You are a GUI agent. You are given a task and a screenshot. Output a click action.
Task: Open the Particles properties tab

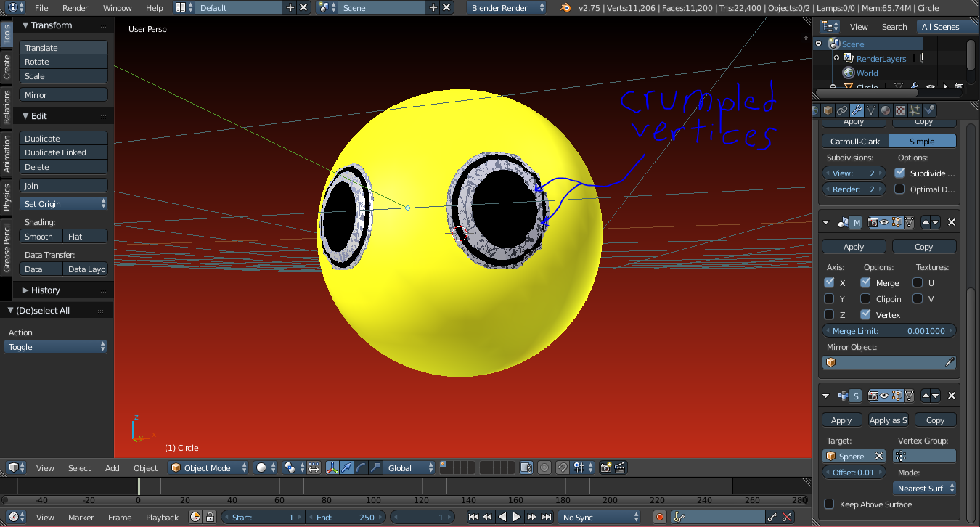pyautogui.click(x=915, y=110)
